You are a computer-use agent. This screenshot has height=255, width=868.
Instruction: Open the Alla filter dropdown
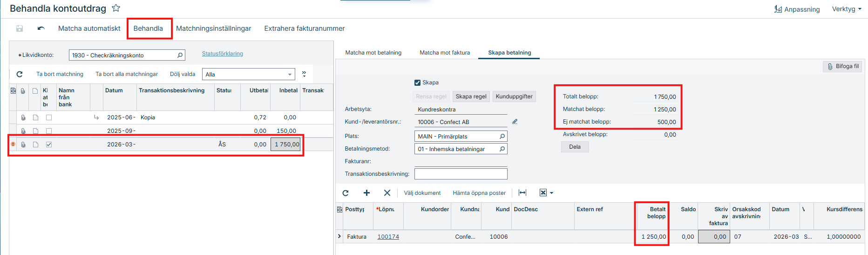pyautogui.click(x=290, y=75)
